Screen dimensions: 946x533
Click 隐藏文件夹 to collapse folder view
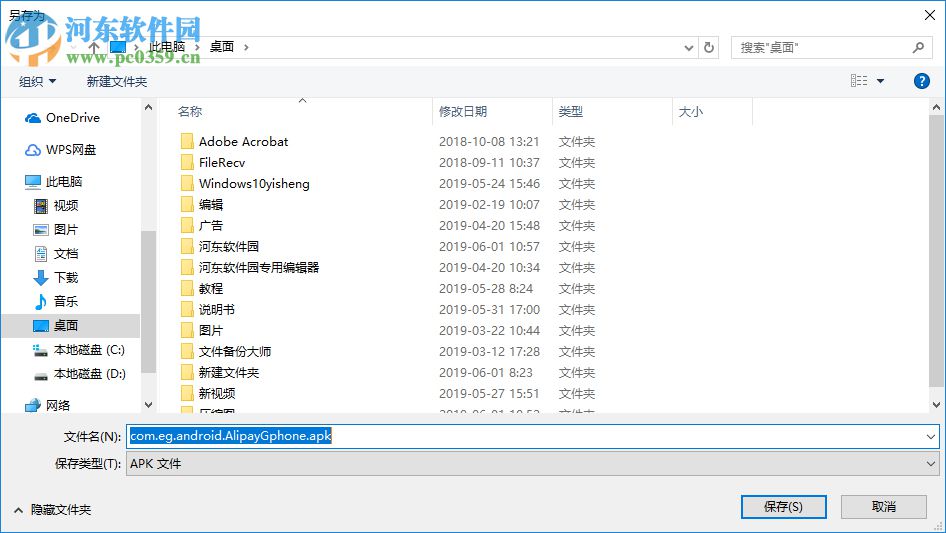(x=52, y=510)
